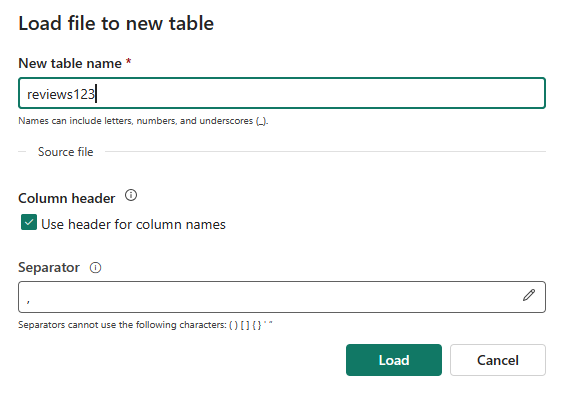Click the 'Names can include letters' hint text
The width and height of the screenshot is (562, 399).
click(143, 121)
